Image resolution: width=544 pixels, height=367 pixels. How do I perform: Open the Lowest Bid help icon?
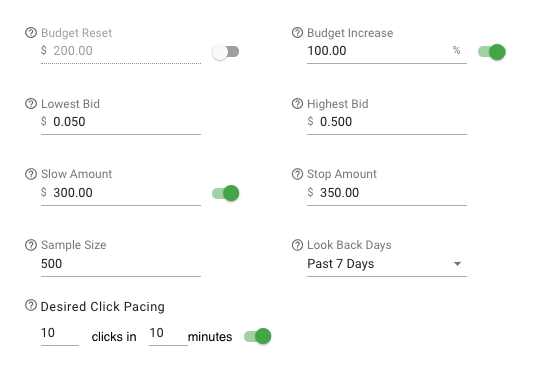tap(31, 103)
